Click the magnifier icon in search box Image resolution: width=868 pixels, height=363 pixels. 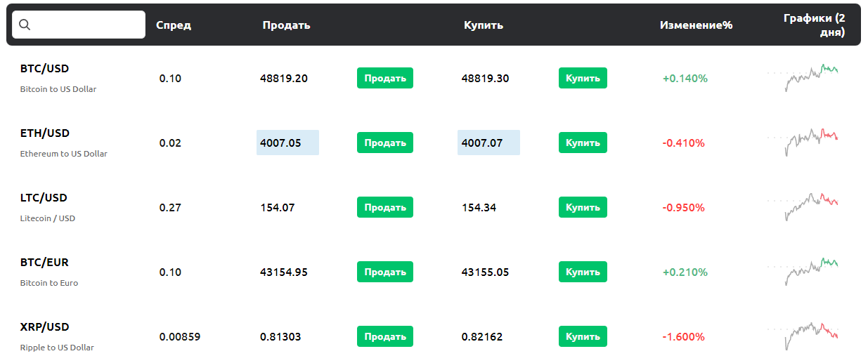point(25,25)
